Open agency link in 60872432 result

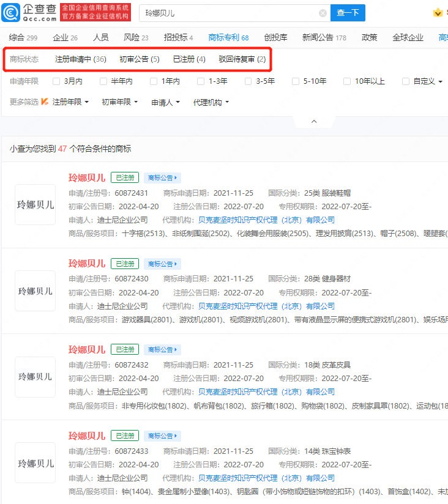(266, 392)
